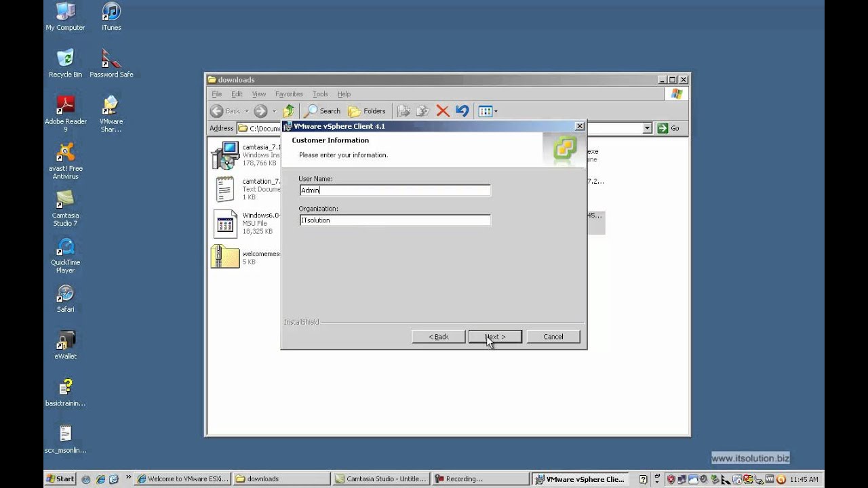Open scx_msonline text file desktop icon

coord(66,439)
